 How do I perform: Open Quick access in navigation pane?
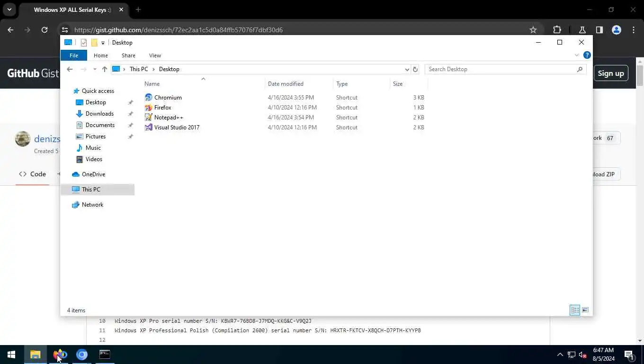coord(98,91)
